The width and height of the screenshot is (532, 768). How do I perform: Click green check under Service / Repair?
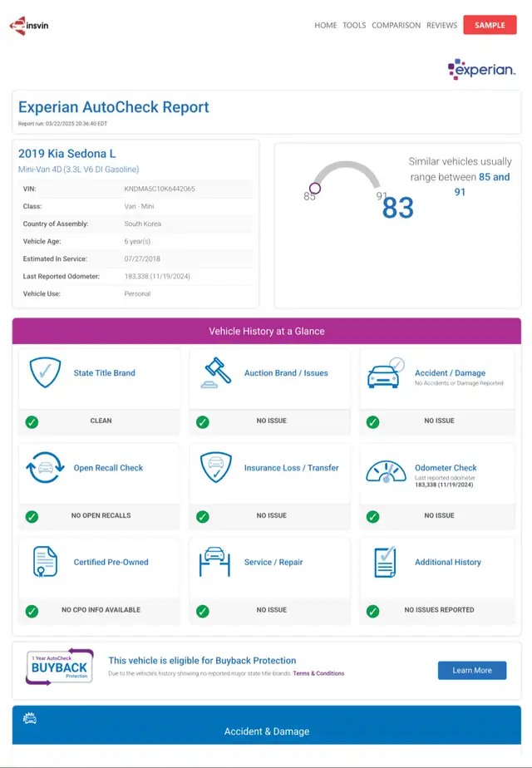[202, 611]
